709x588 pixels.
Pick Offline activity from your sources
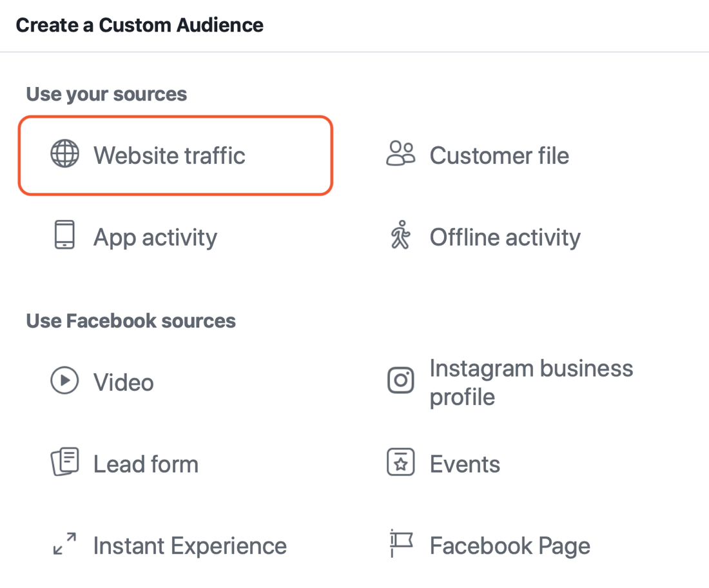point(505,237)
